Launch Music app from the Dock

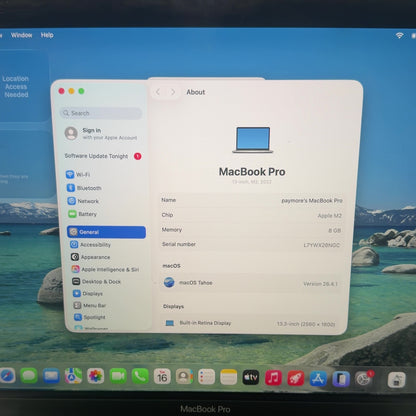(x=273, y=378)
